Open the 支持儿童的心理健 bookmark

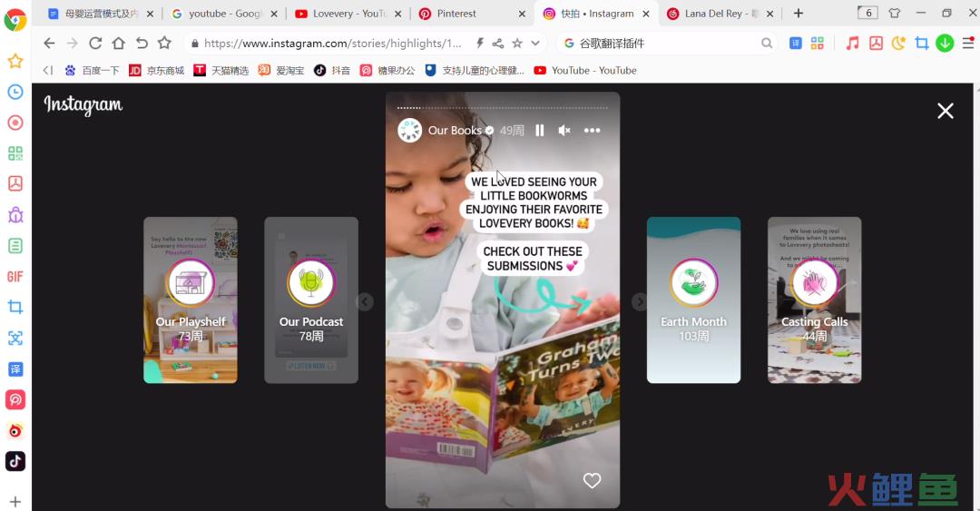coord(475,71)
